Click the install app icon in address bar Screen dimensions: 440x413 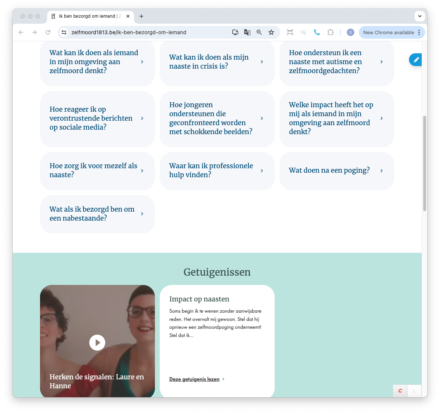pyautogui.click(x=235, y=32)
